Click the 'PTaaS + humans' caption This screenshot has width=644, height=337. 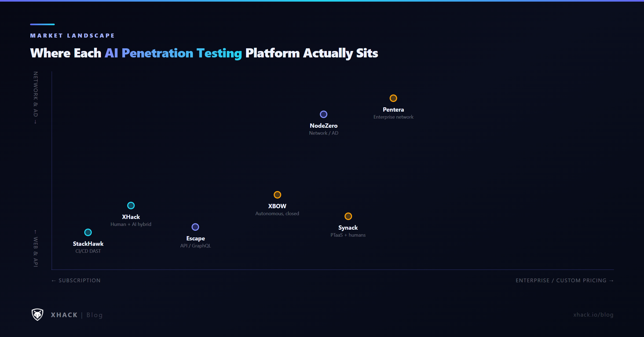click(348, 235)
